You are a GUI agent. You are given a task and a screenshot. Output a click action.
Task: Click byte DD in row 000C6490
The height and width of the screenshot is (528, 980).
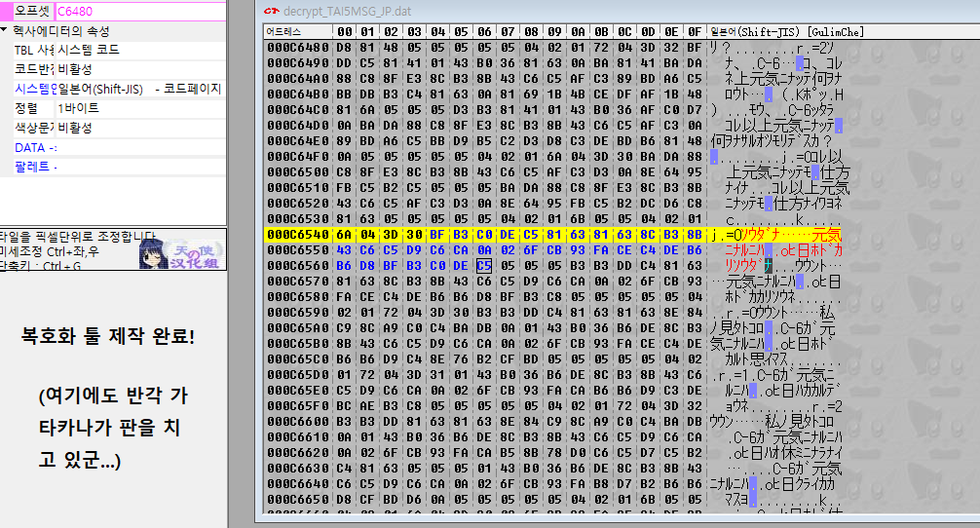(x=345, y=63)
